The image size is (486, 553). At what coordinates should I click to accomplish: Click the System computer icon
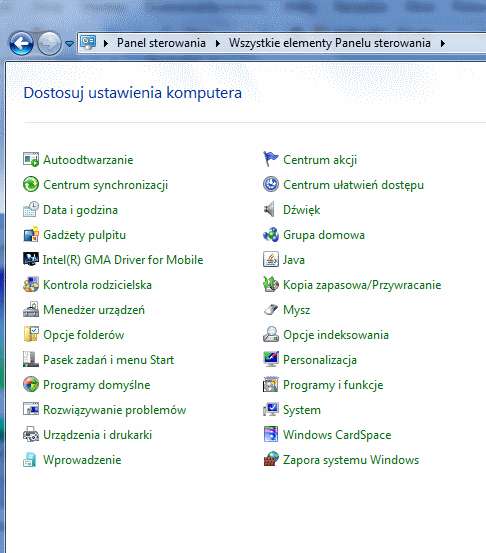pos(271,410)
